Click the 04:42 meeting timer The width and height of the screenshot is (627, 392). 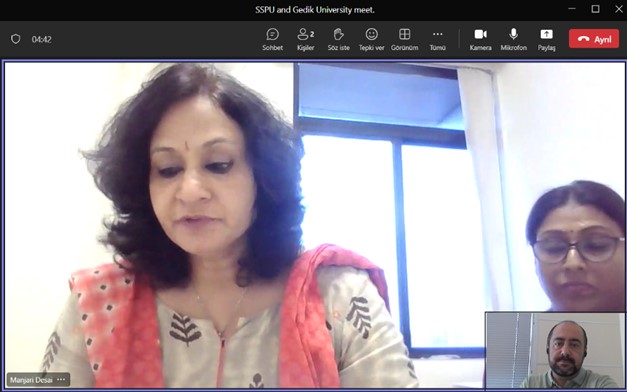pyautogui.click(x=42, y=39)
